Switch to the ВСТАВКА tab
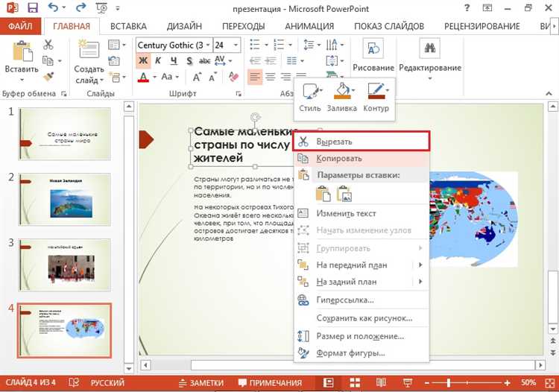Screen dimensions: 559x392 (128, 26)
